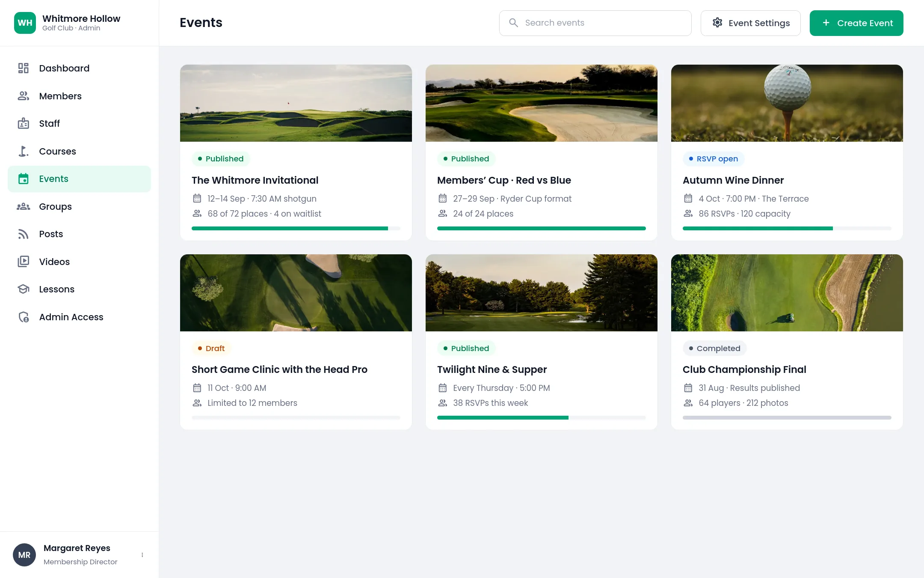Go to the Members section
The width and height of the screenshot is (924, 578).
(x=79, y=96)
